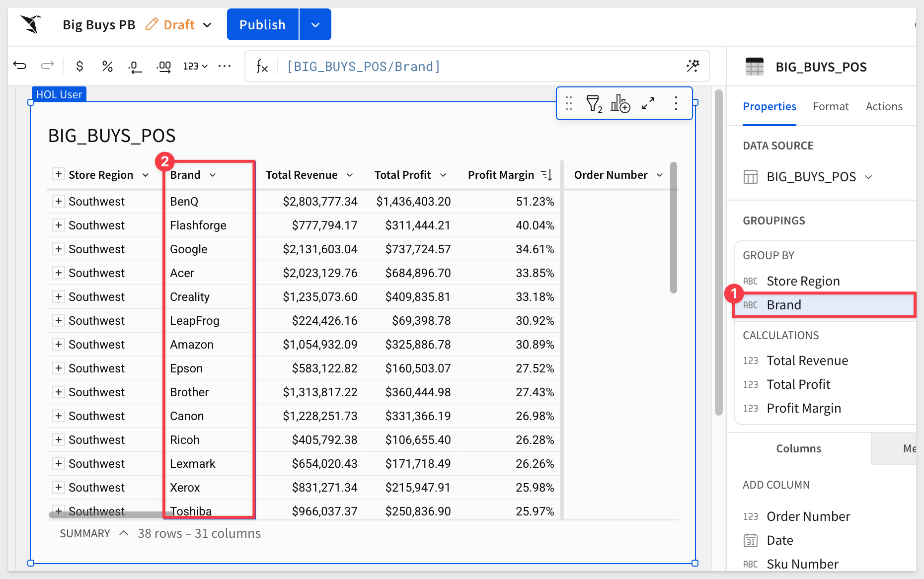The height and width of the screenshot is (579, 924).
Task: Click the table's vertical scrollbar
Action: pyautogui.click(x=674, y=227)
